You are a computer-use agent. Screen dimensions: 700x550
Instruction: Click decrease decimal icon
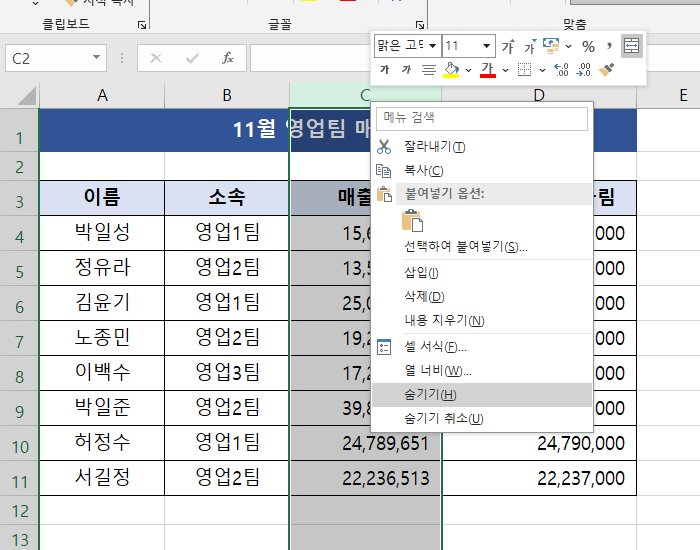pyautogui.click(x=583, y=70)
